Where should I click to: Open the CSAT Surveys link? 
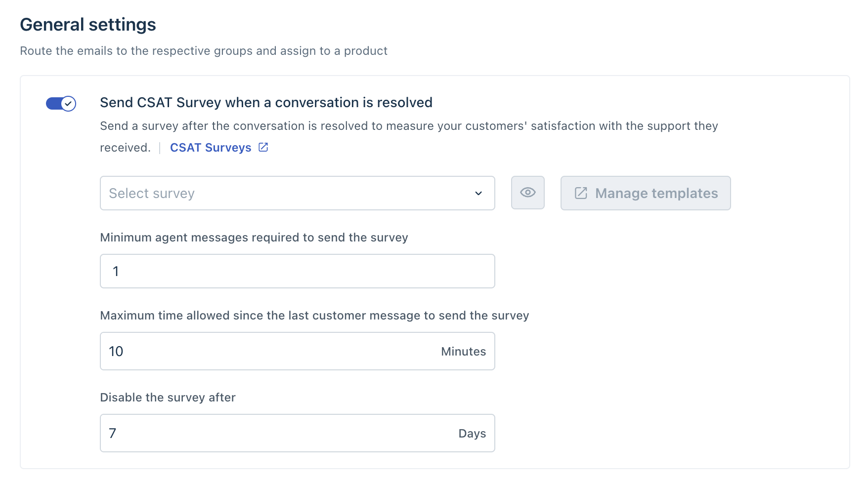(x=211, y=148)
